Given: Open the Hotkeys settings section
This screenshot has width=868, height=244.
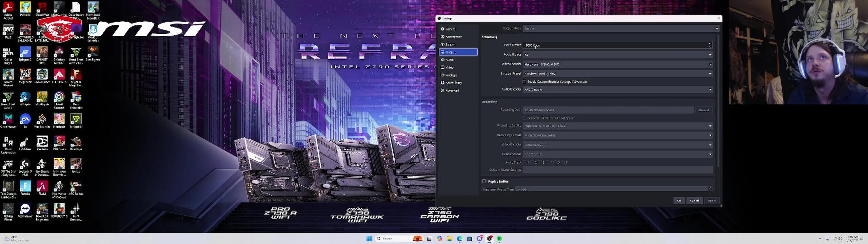Looking at the screenshot, I should [x=458, y=75].
